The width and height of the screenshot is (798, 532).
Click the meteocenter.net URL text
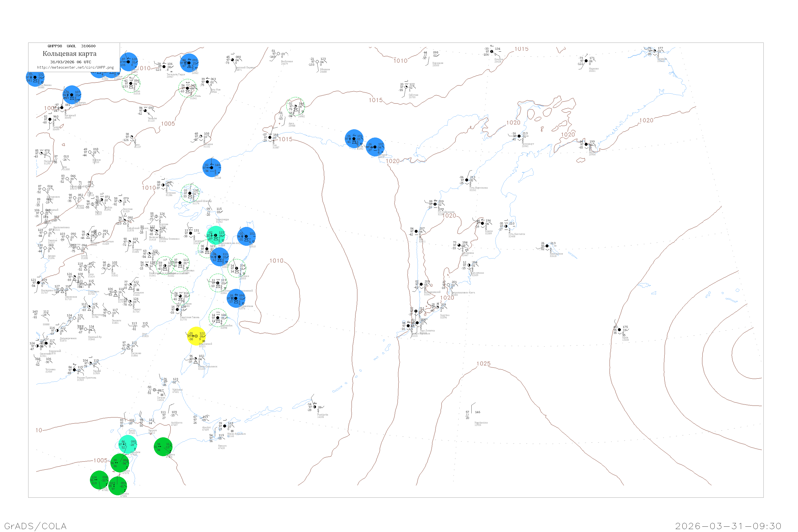pos(75,68)
